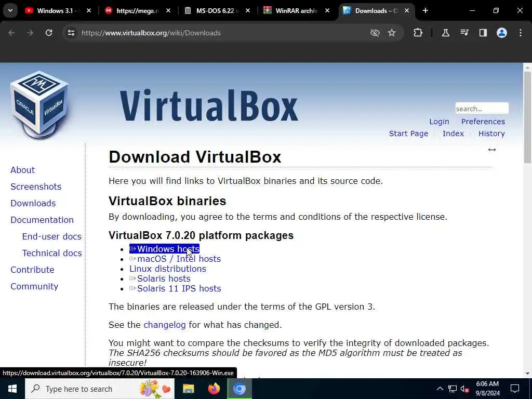Open the Index link
532x399 pixels.
(453, 134)
